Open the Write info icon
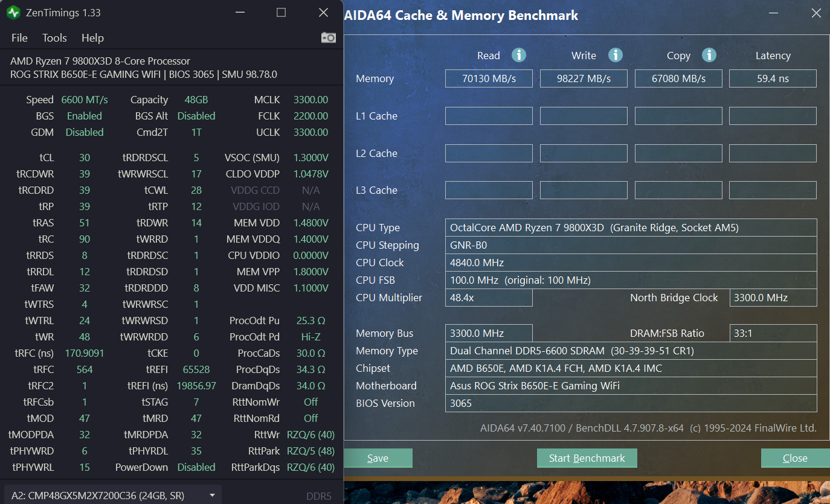 point(615,55)
